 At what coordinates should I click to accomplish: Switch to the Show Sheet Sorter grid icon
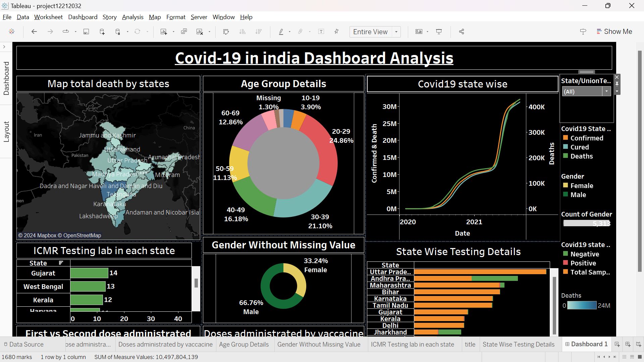(624, 357)
